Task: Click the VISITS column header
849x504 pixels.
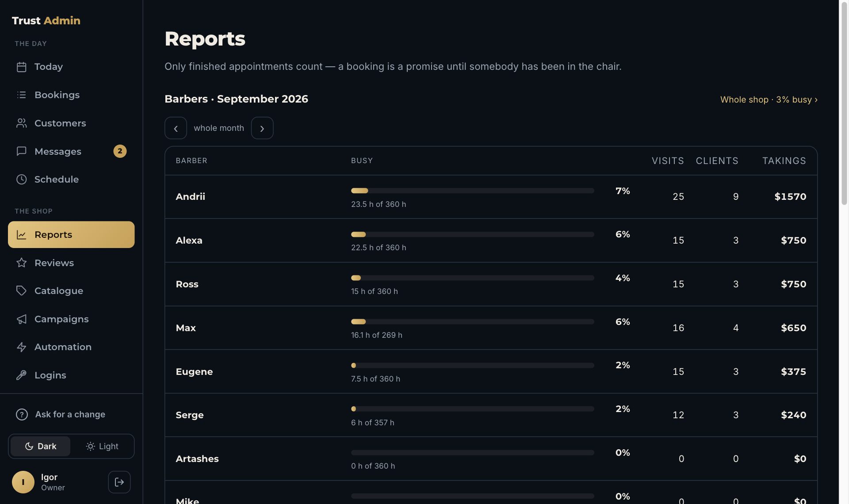Action: click(x=668, y=161)
